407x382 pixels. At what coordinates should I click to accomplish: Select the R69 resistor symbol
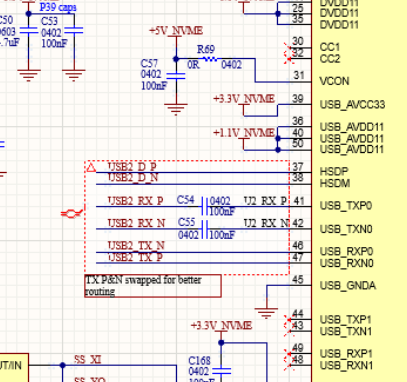pyautogui.click(x=210, y=59)
